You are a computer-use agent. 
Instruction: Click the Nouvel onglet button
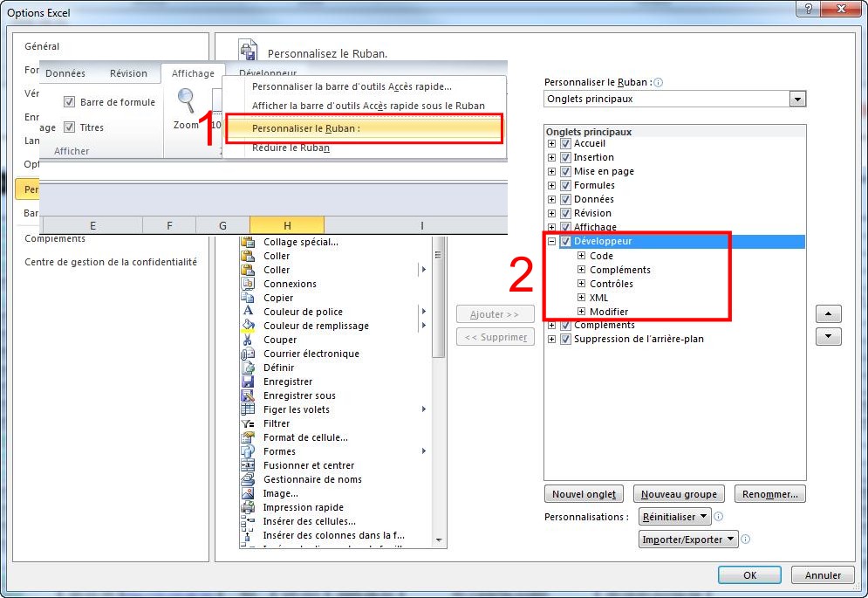click(x=584, y=494)
